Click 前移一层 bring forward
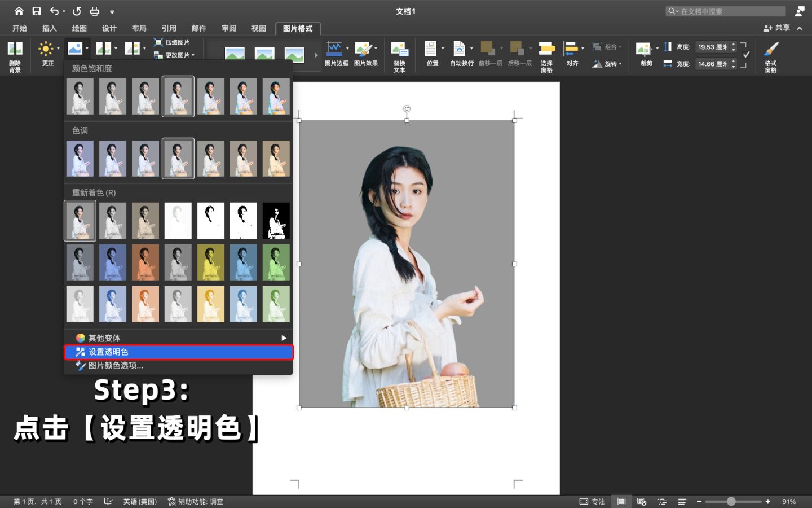 [x=490, y=54]
